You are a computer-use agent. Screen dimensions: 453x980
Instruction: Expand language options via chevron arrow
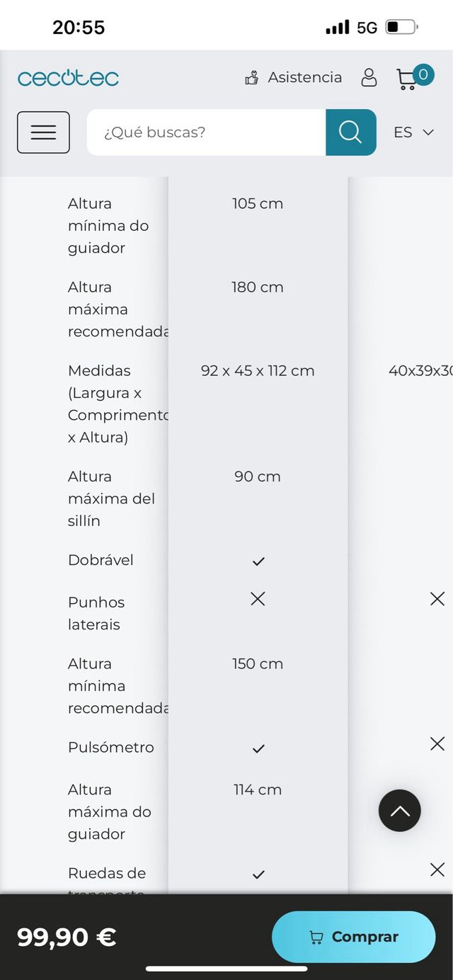click(428, 132)
